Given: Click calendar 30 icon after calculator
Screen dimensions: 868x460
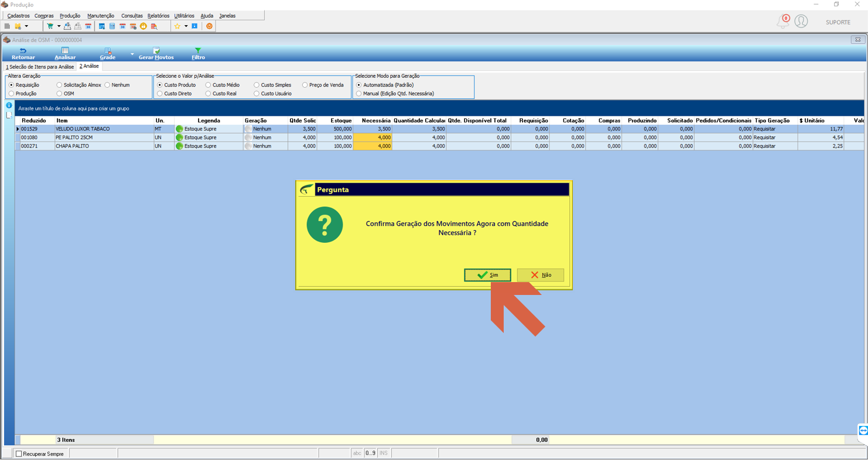Looking at the screenshot, I should pos(122,26).
